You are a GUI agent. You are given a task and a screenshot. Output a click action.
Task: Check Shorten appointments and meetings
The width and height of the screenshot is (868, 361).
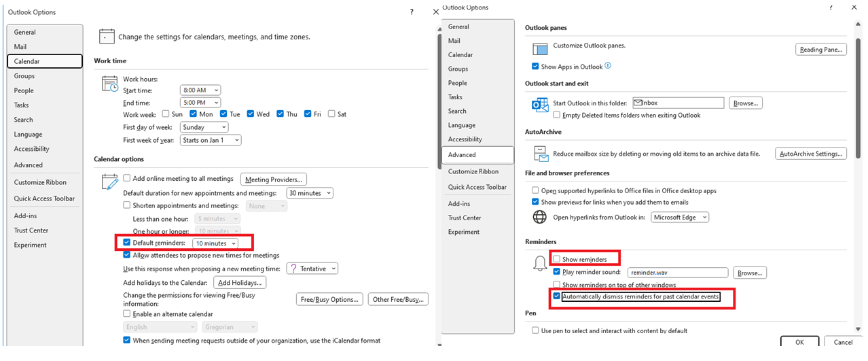pyautogui.click(x=127, y=205)
